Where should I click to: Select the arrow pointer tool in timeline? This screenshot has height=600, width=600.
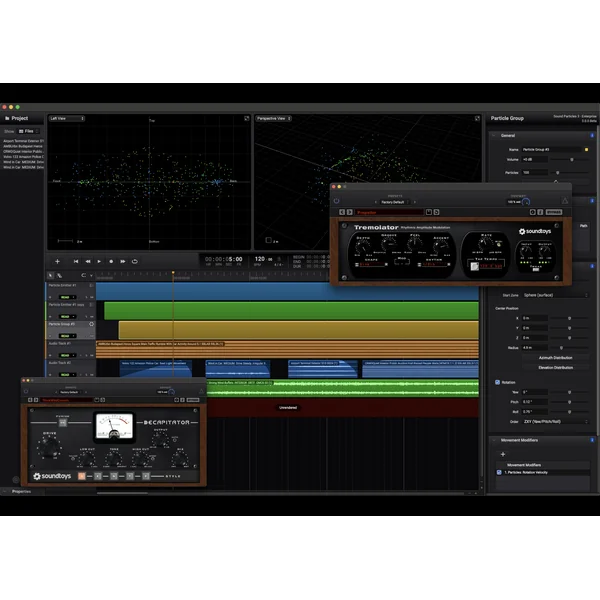pyautogui.click(x=51, y=276)
